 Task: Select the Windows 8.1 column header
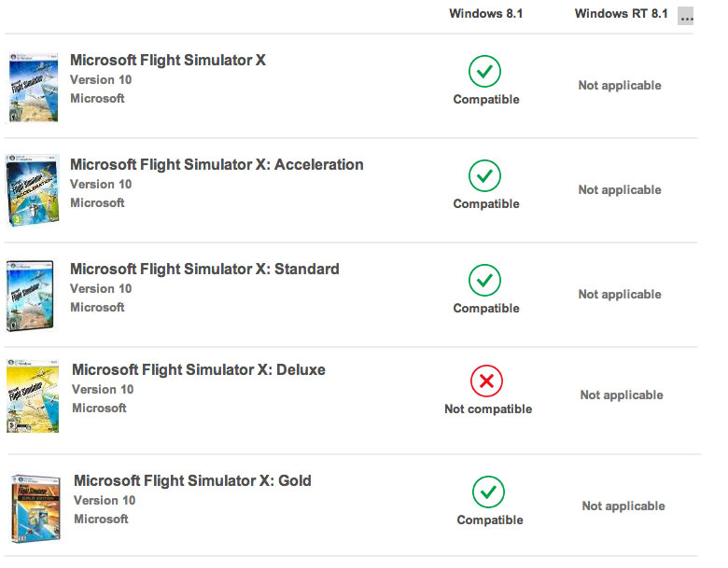click(485, 13)
